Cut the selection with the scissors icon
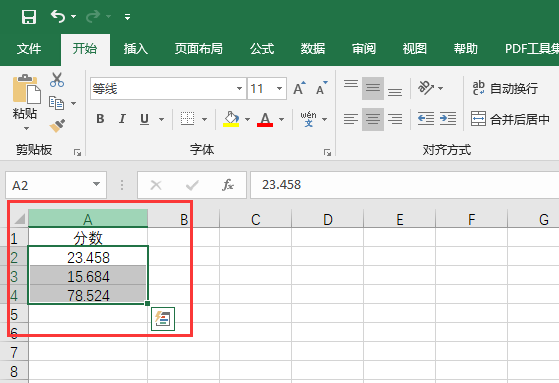Image resolution: width=559 pixels, height=383 pixels. (x=57, y=80)
